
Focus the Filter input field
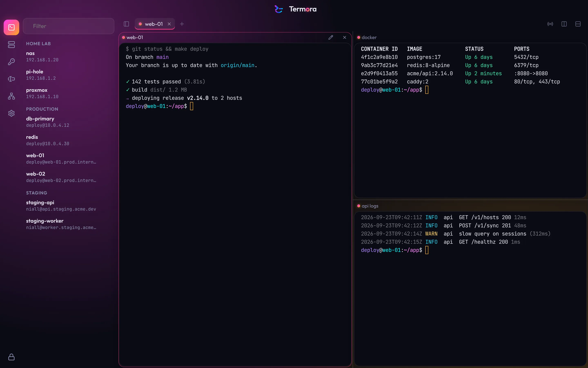point(69,26)
